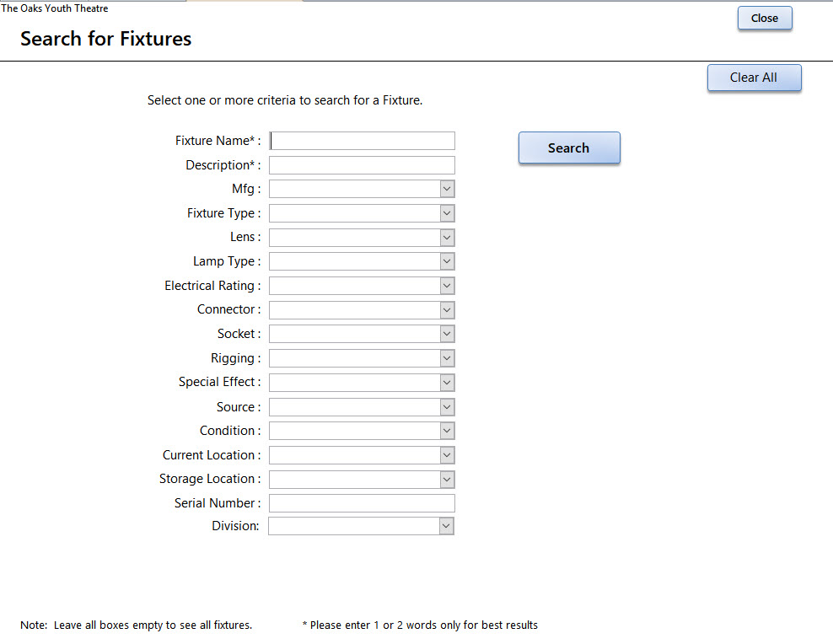The image size is (833, 644).
Task: Close the Search for Fixtures window
Action: (765, 18)
